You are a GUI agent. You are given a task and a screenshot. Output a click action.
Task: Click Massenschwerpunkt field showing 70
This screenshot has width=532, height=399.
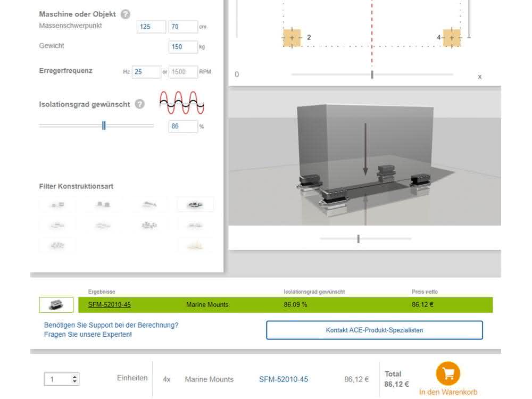pyautogui.click(x=183, y=27)
